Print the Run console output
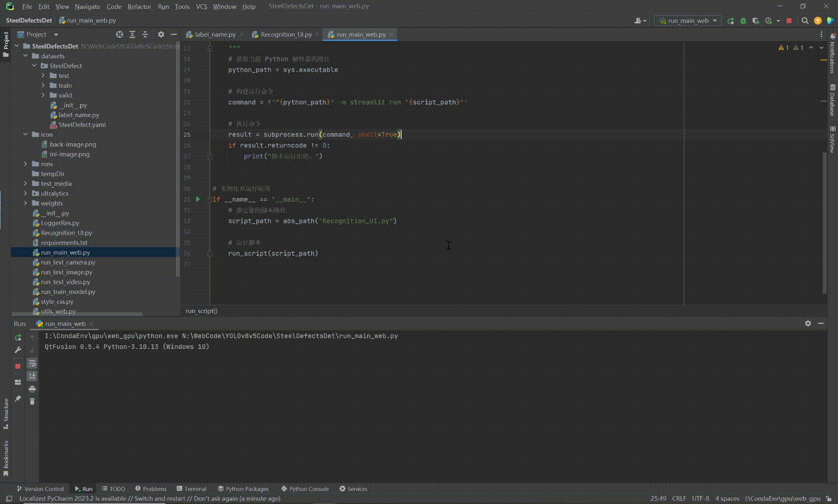The height and width of the screenshot is (504, 838). pos(32,389)
